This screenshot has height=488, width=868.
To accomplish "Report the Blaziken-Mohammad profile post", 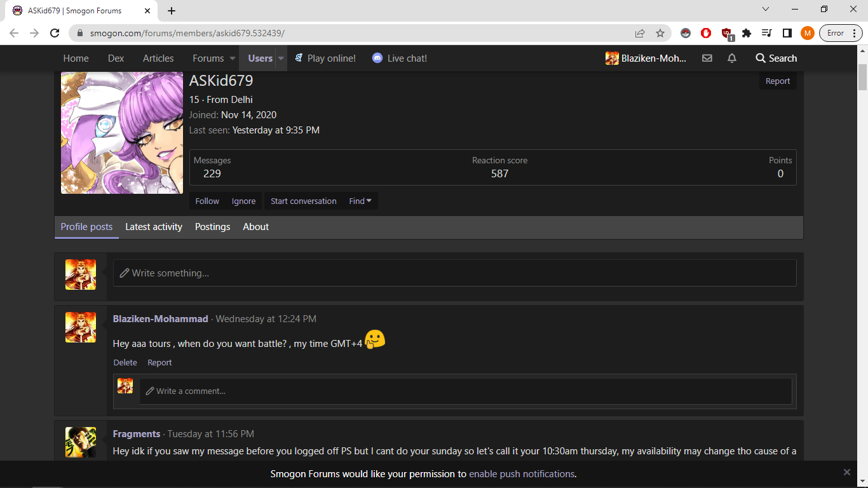I will 159,363.
